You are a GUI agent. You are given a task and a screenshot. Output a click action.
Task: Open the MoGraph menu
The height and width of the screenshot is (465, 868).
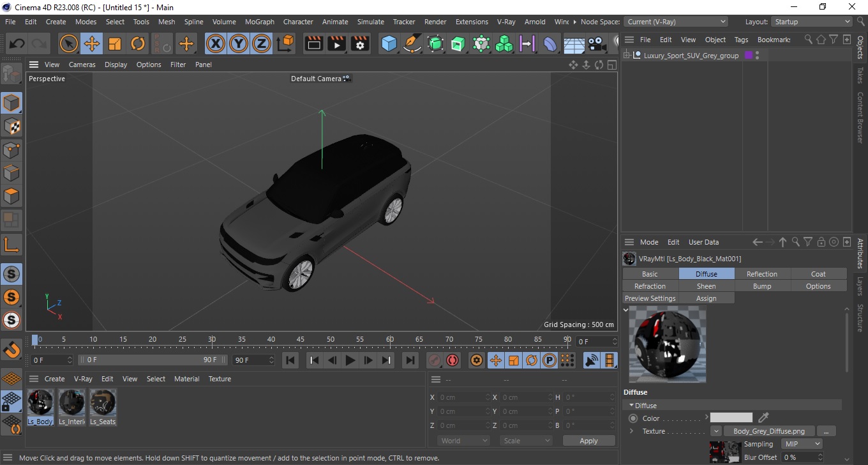click(260, 22)
